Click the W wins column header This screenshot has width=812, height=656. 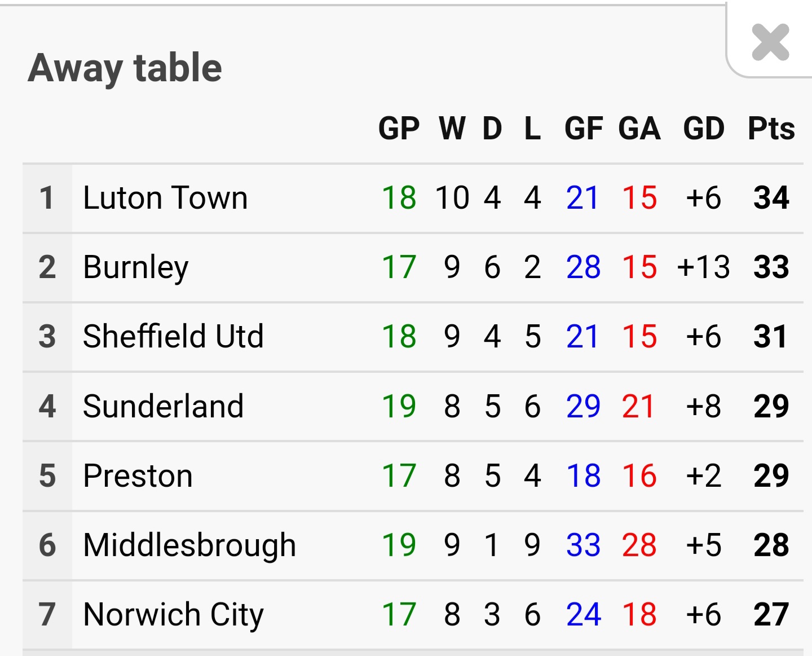point(452,129)
